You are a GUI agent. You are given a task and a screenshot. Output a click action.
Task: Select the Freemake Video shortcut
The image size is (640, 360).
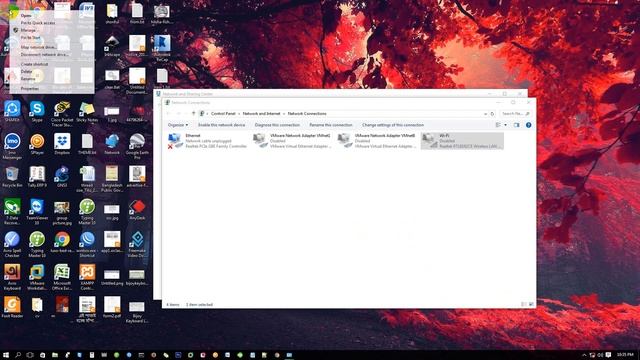137,244
